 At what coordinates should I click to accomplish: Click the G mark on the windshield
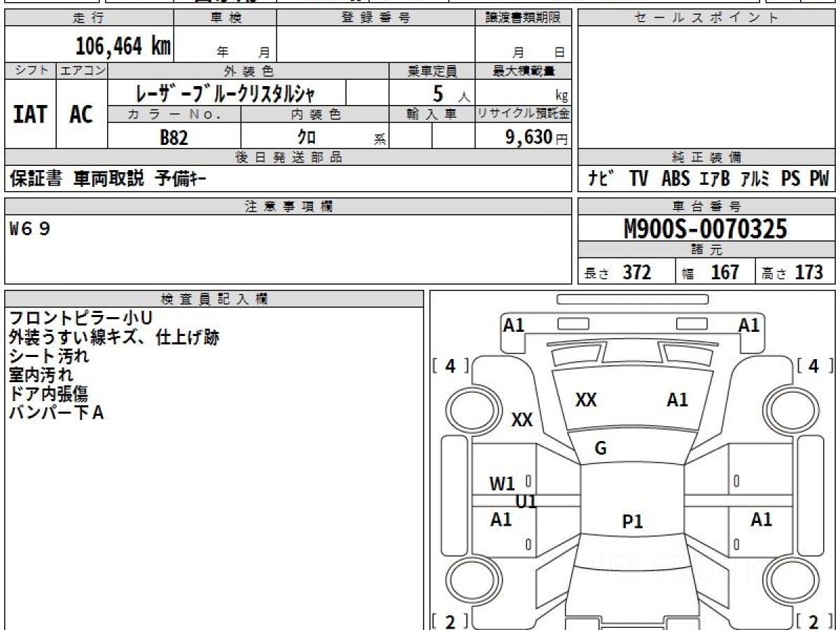[x=601, y=449]
